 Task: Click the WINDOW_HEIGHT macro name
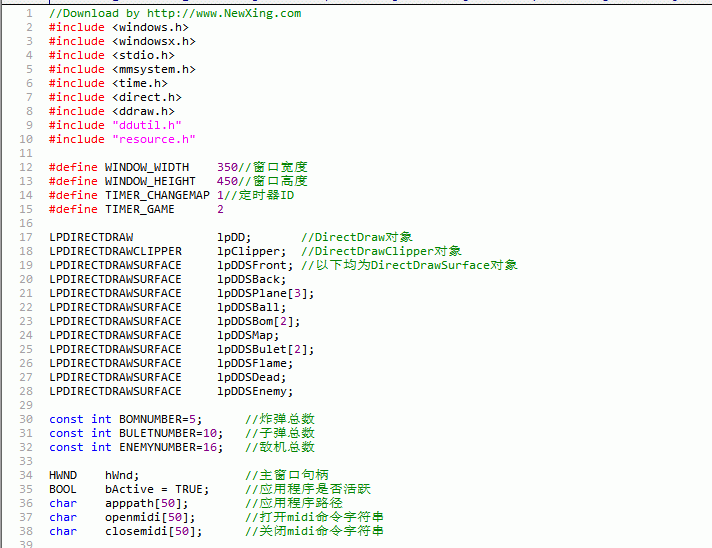150,182
